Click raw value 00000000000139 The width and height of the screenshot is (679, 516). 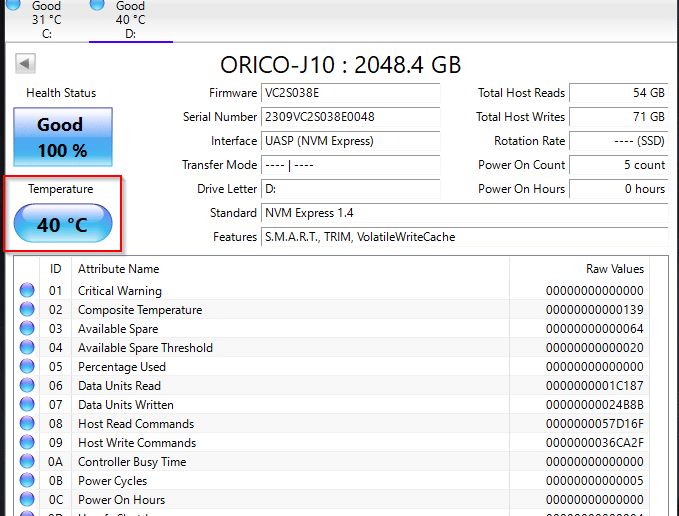[x=595, y=310]
